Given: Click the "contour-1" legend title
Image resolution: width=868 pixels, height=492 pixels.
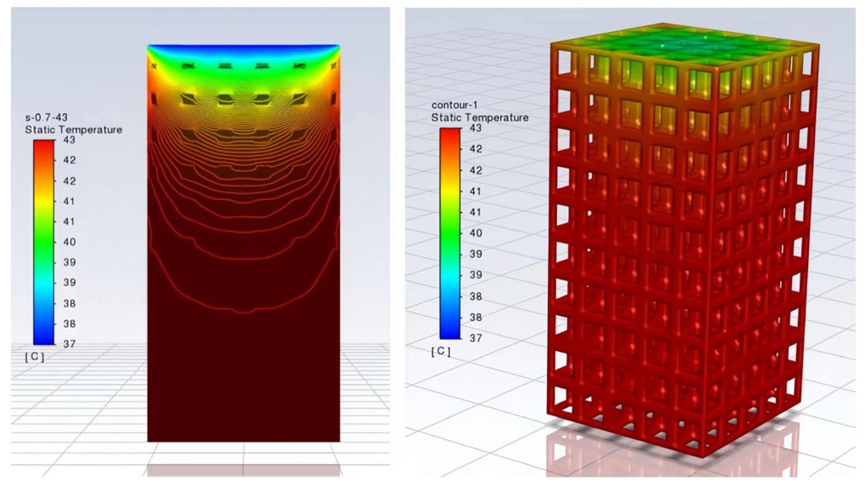Looking at the screenshot, I should coord(454,105).
